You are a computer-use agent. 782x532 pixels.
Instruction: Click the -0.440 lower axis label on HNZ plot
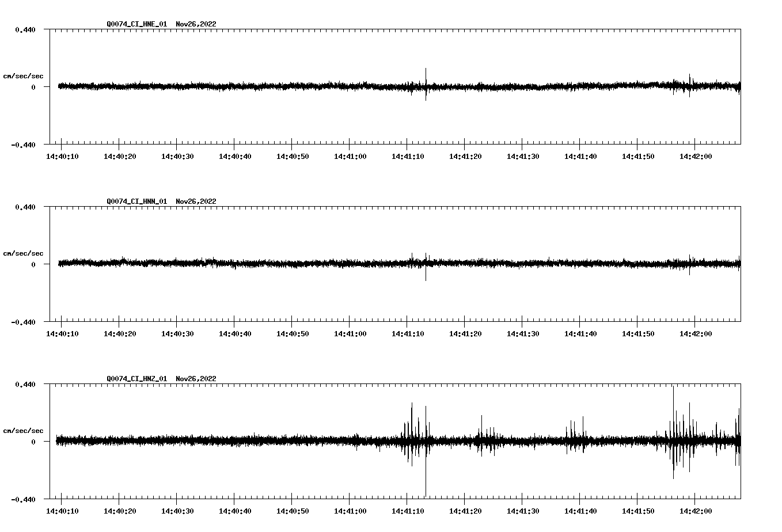click(x=23, y=500)
